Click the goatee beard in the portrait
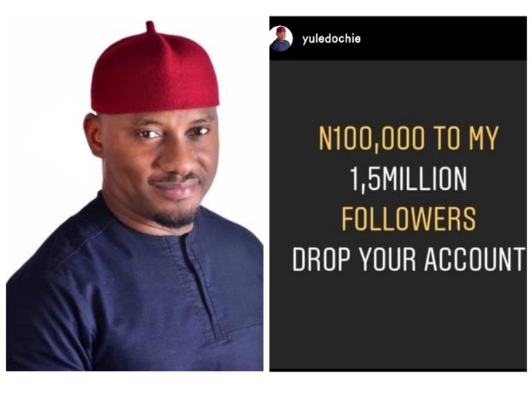 177,217
